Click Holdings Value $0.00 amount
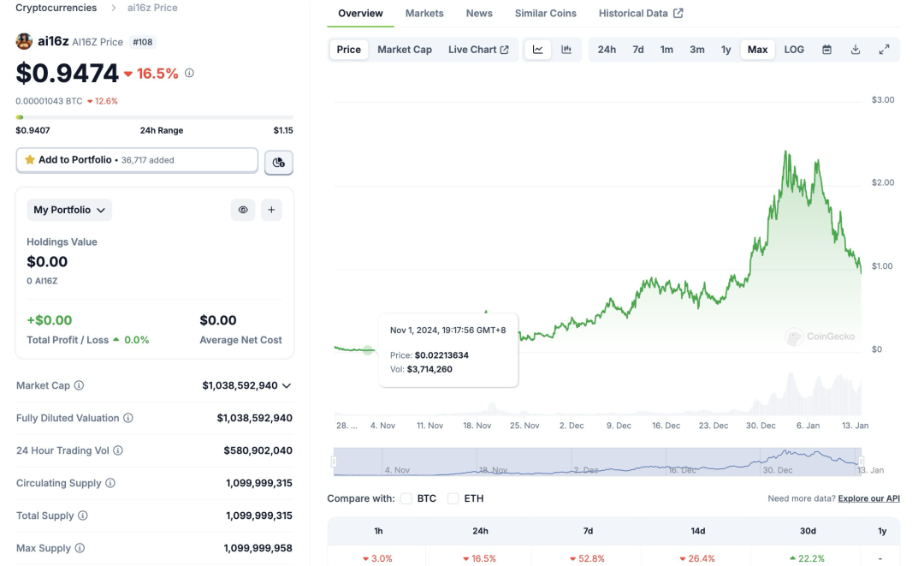The width and height of the screenshot is (924, 566). click(x=47, y=262)
